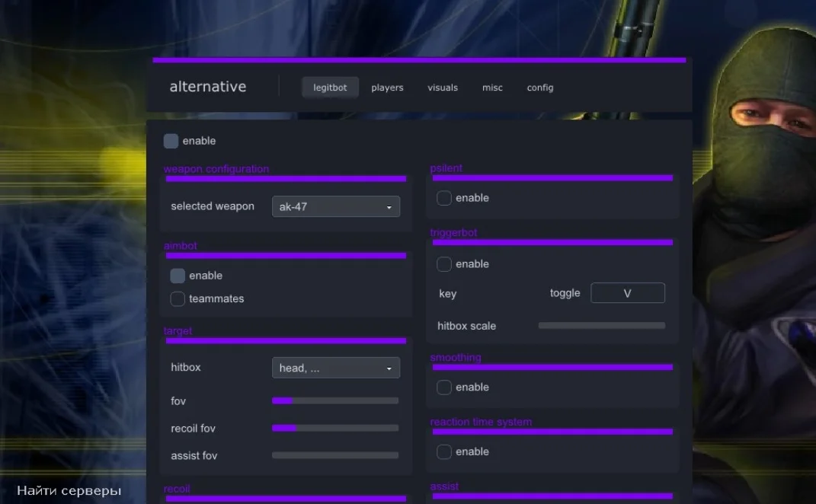Switch to the legitbot tab
The height and width of the screenshot is (504, 816).
(x=330, y=88)
